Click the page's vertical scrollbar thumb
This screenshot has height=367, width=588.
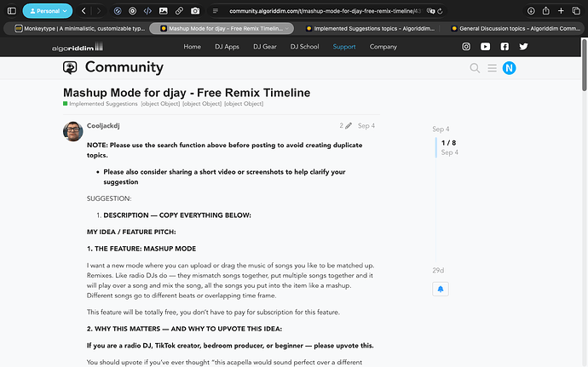pos(584,65)
